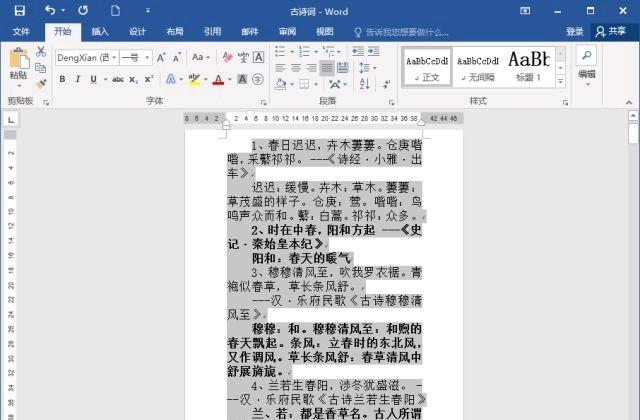Undo the last action

pos(50,10)
